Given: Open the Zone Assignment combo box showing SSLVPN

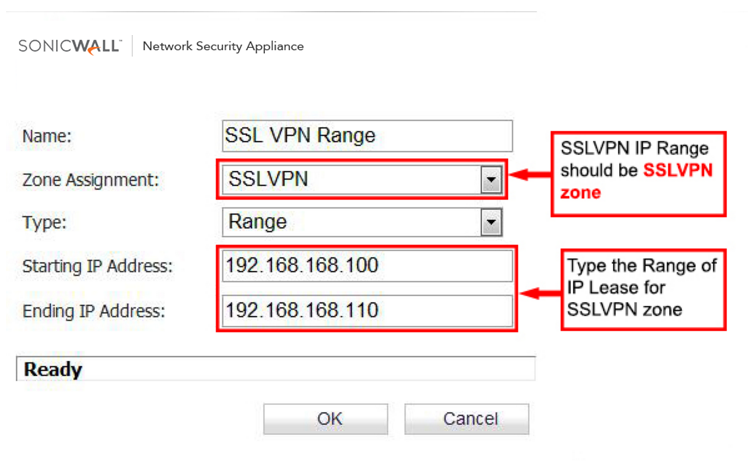Looking at the screenshot, I should click(x=350, y=180).
